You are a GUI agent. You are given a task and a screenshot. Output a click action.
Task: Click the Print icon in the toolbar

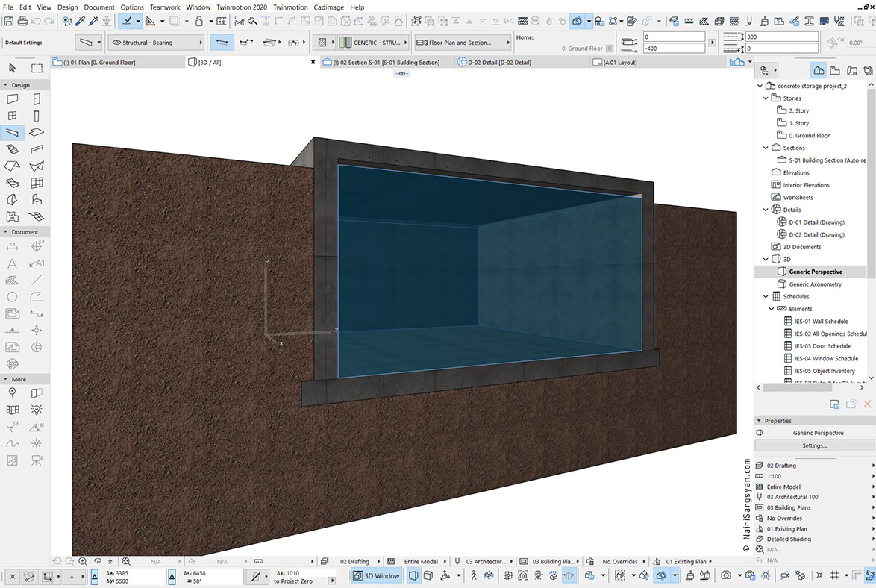pyautogui.click(x=22, y=21)
